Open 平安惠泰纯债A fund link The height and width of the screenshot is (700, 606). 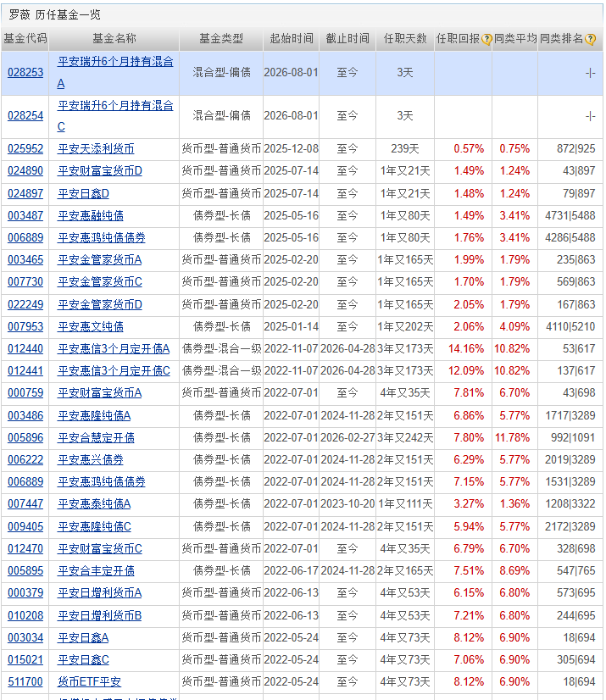click(x=94, y=504)
